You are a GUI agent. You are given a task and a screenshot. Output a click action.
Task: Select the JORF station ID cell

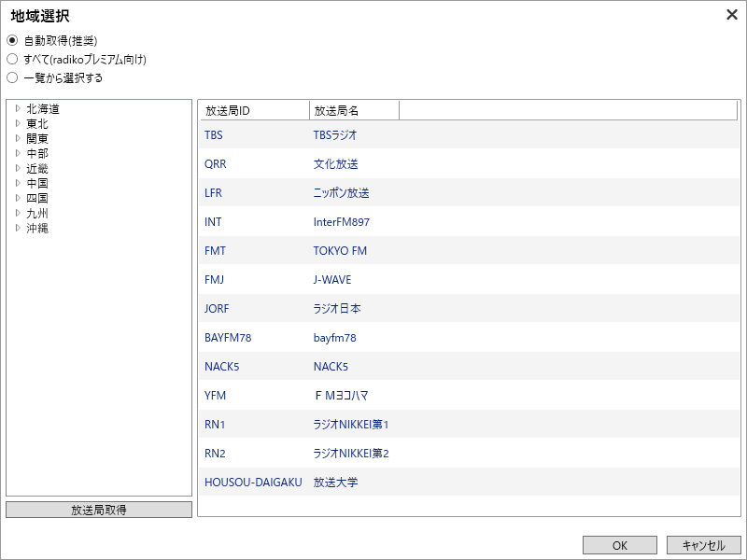[217, 309]
